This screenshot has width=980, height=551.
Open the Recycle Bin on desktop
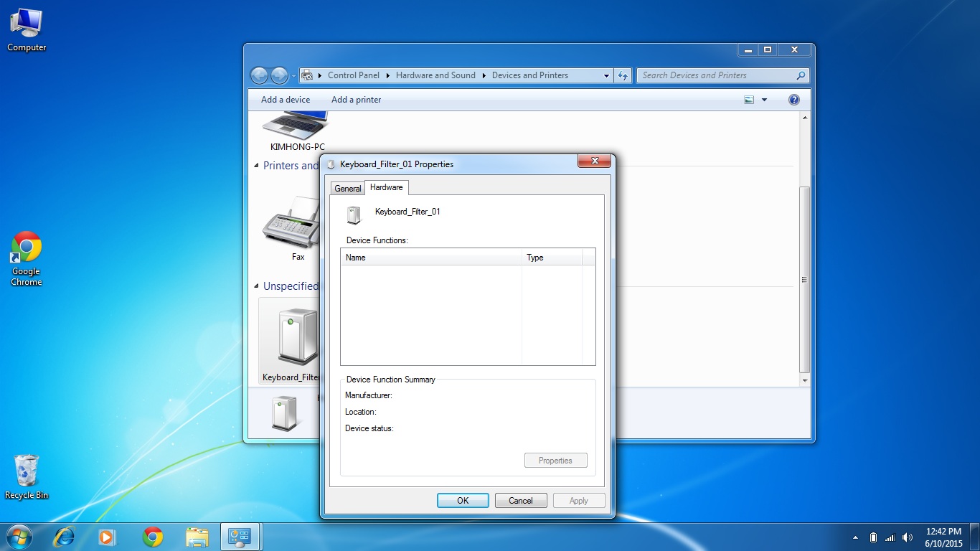point(27,471)
